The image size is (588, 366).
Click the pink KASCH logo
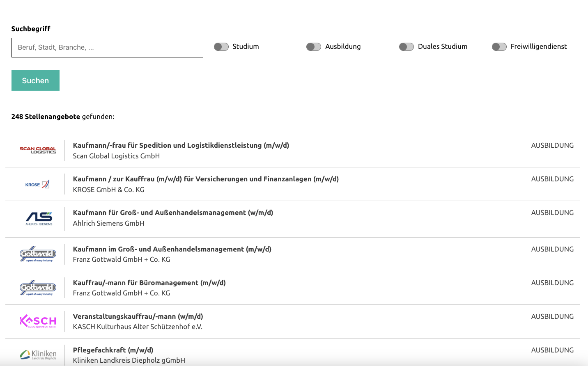pos(38,322)
